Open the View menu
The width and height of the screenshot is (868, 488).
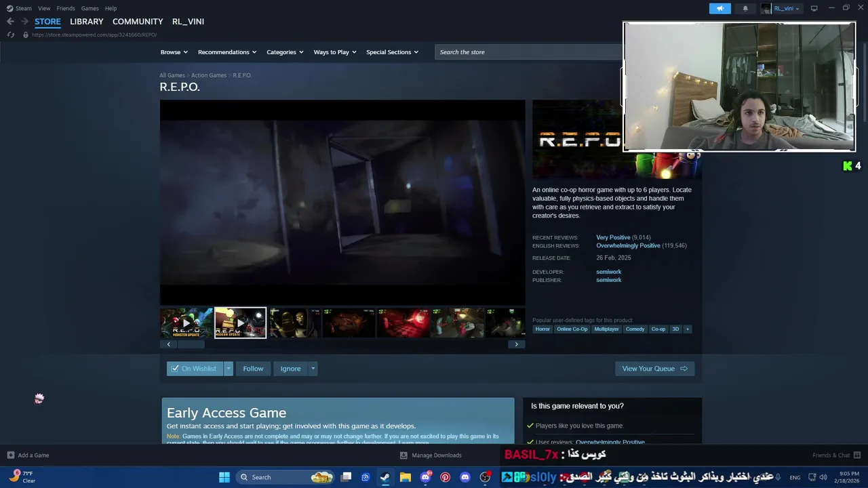click(44, 8)
